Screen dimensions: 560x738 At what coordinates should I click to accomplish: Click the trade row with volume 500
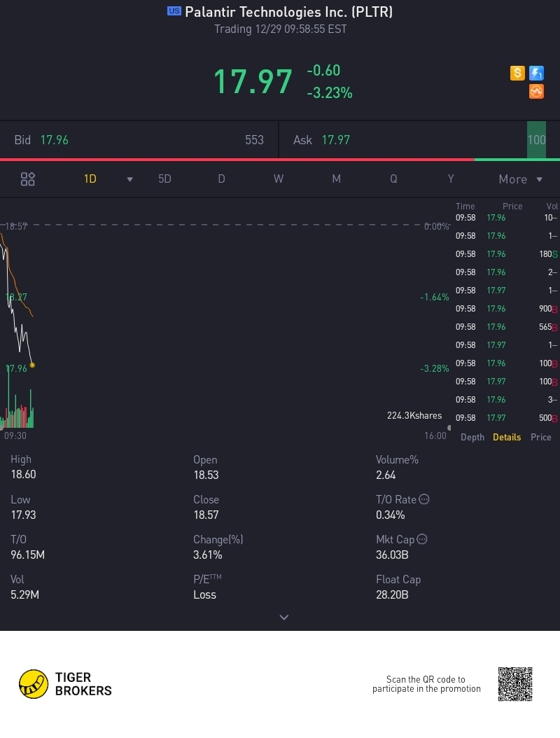point(506,418)
